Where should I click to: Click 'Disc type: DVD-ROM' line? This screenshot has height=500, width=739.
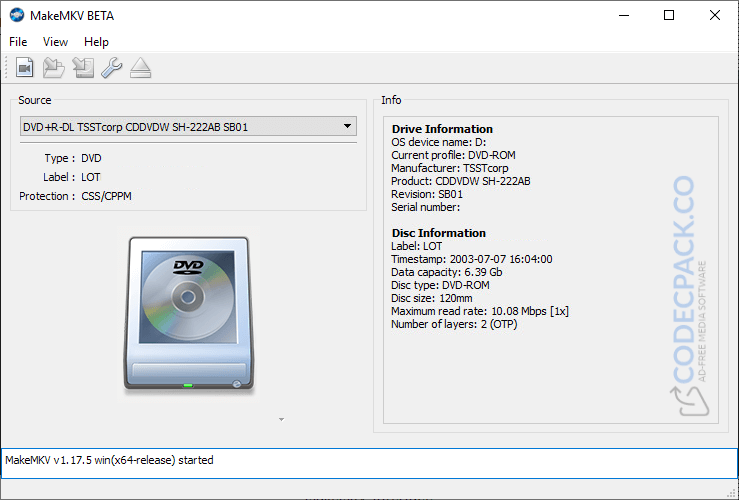[440, 285]
